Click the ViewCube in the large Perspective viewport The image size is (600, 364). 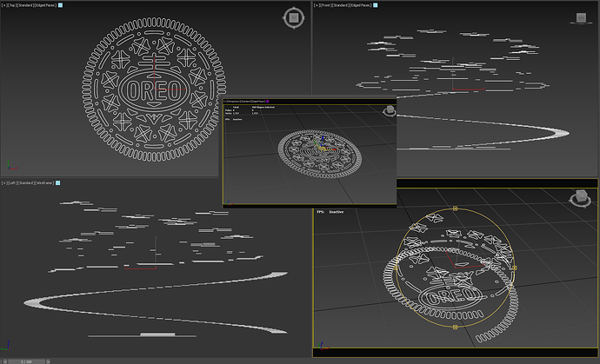tap(580, 198)
